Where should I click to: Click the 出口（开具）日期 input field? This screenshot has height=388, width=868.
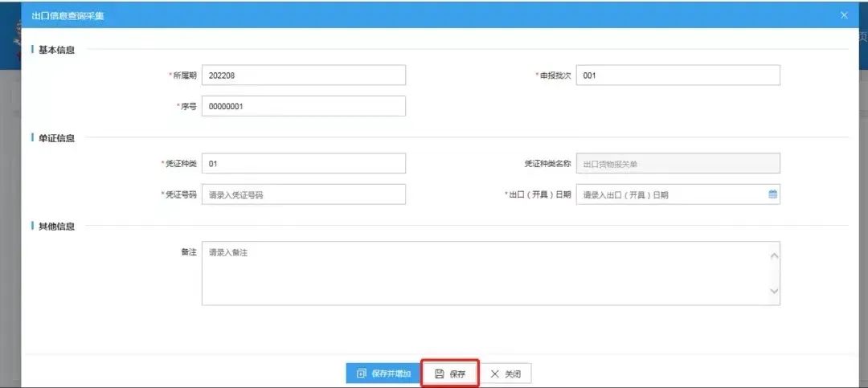tap(678, 194)
